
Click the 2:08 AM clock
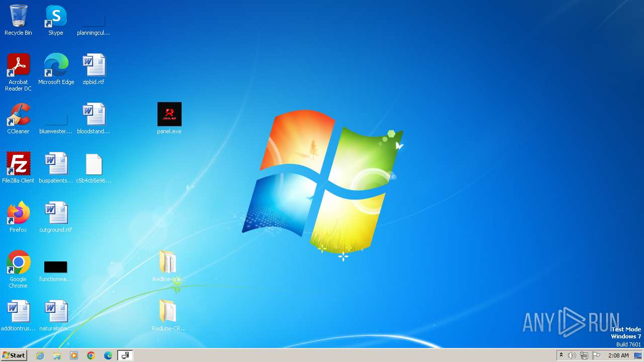pyautogui.click(x=618, y=355)
